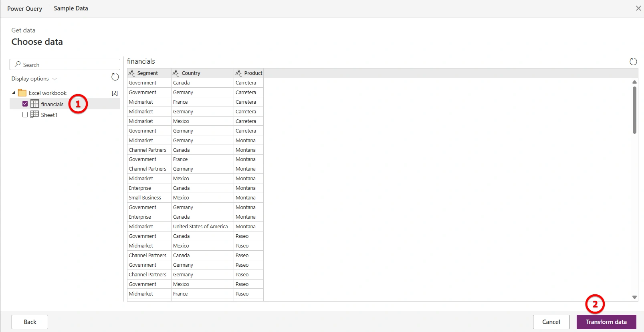644x332 pixels.
Task: Open the Display options dropdown
Action: point(34,78)
